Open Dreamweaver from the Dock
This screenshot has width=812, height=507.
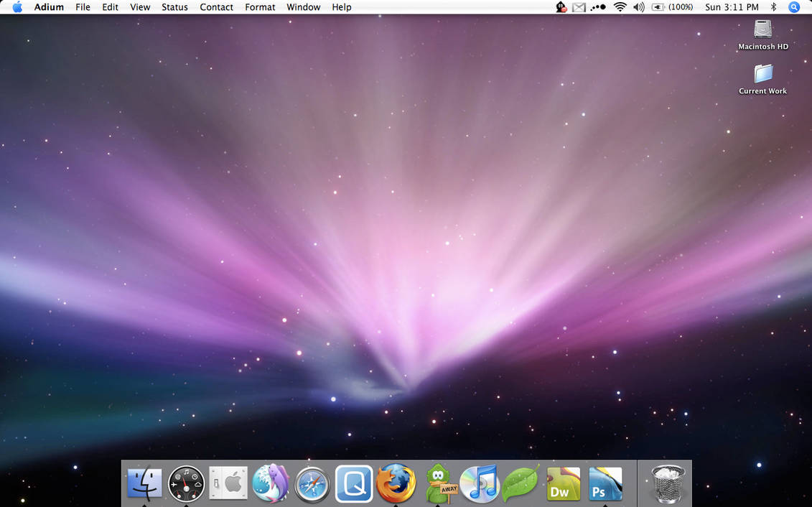point(564,484)
